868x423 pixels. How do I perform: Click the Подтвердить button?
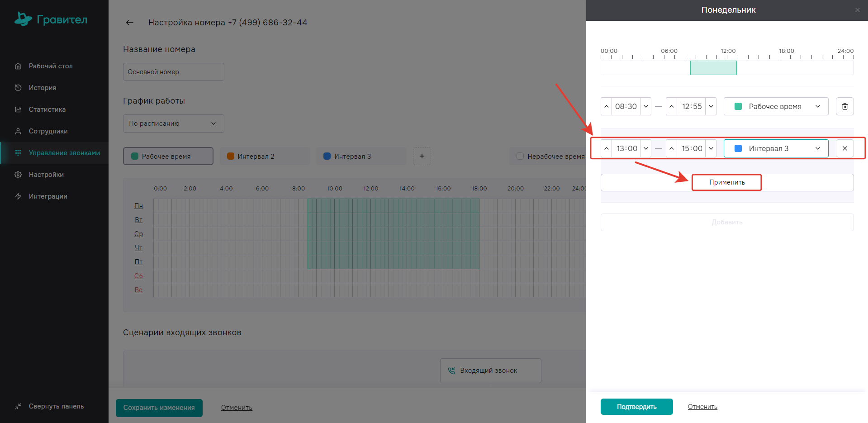(636, 407)
